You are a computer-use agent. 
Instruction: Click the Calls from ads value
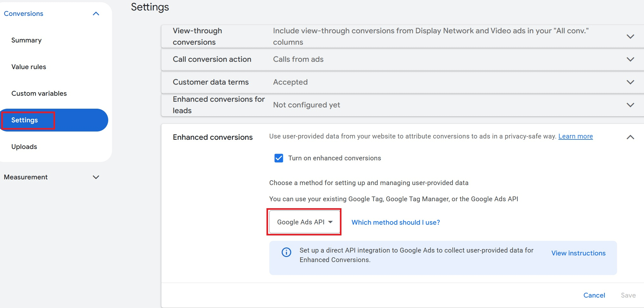click(298, 59)
